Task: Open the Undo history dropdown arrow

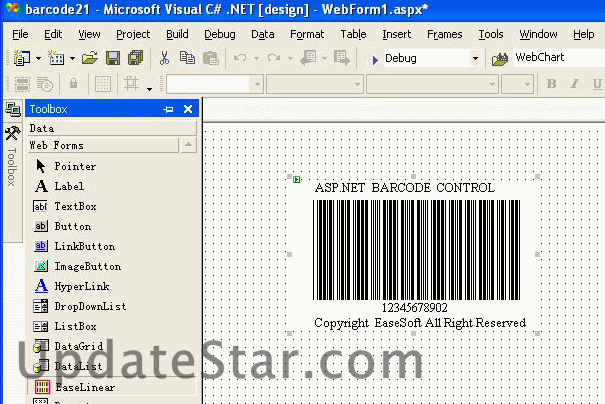Action: coord(256,59)
